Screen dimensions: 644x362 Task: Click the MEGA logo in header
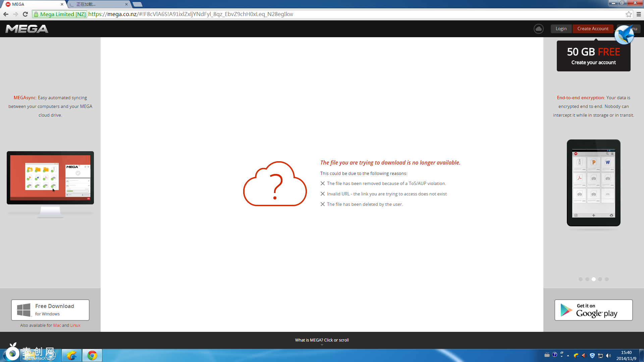point(27,29)
